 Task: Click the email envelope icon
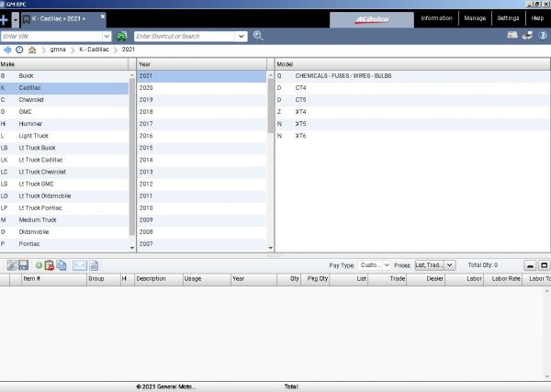[79, 265]
